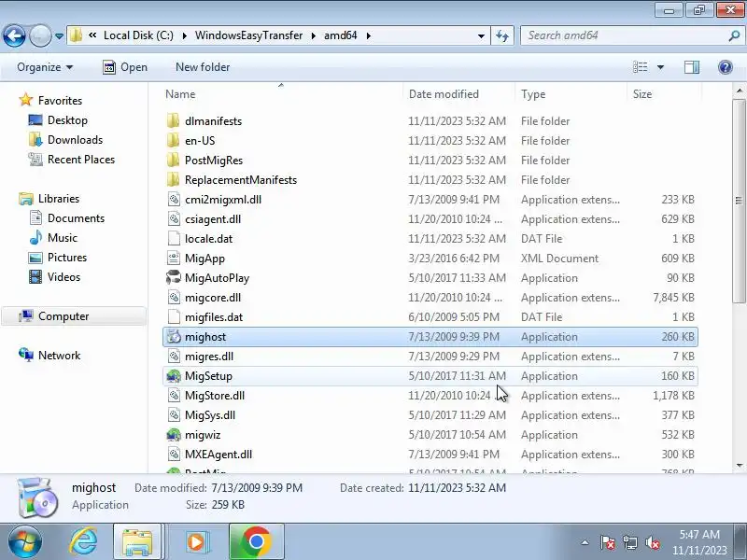The image size is (747, 560).
Task: Expand the address bar history dropdown
Action: [x=481, y=35]
